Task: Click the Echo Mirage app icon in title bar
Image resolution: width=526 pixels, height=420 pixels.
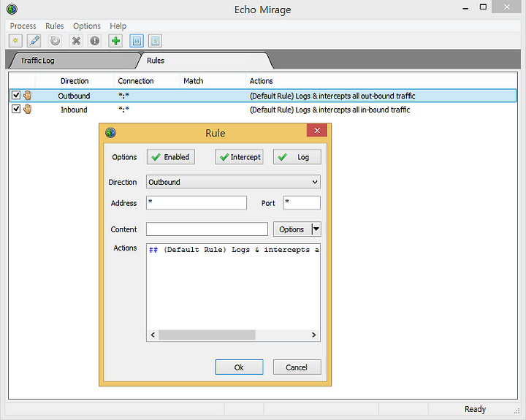Action: 12,9
